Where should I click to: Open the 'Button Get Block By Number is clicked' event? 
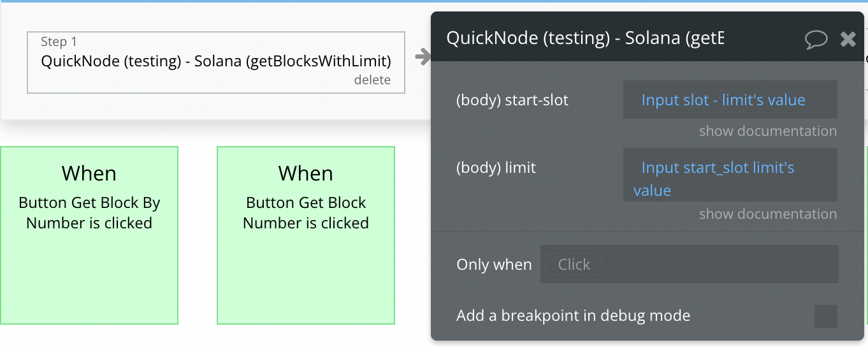pyautogui.click(x=89, y=235)
